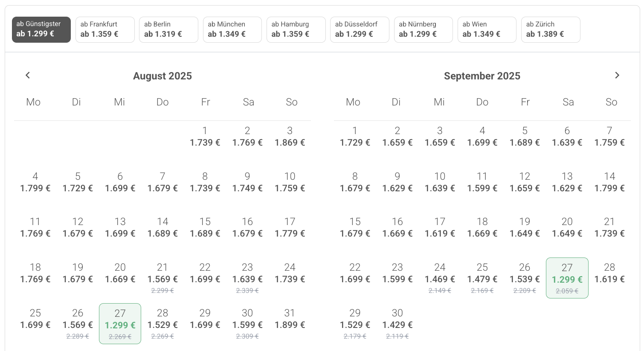Pick ab Wien departure tab
Viewport: 644px width, 351px height.
click(487, 29)
